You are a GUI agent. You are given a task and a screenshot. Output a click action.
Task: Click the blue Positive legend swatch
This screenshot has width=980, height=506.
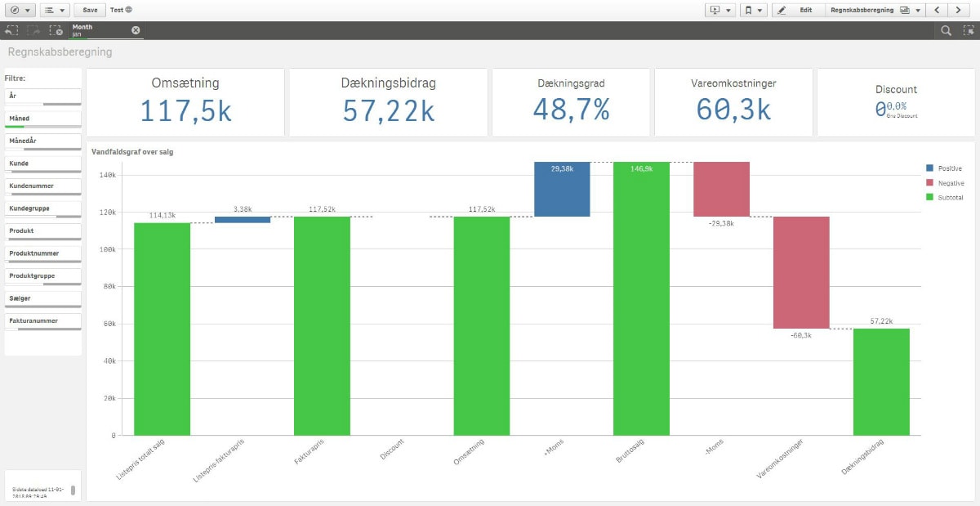(929, 168)
